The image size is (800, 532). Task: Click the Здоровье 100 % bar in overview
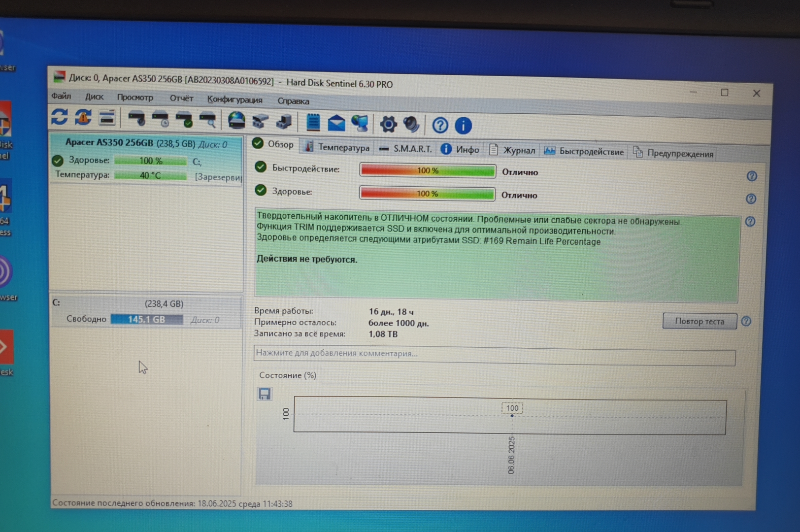click(427, 193)
